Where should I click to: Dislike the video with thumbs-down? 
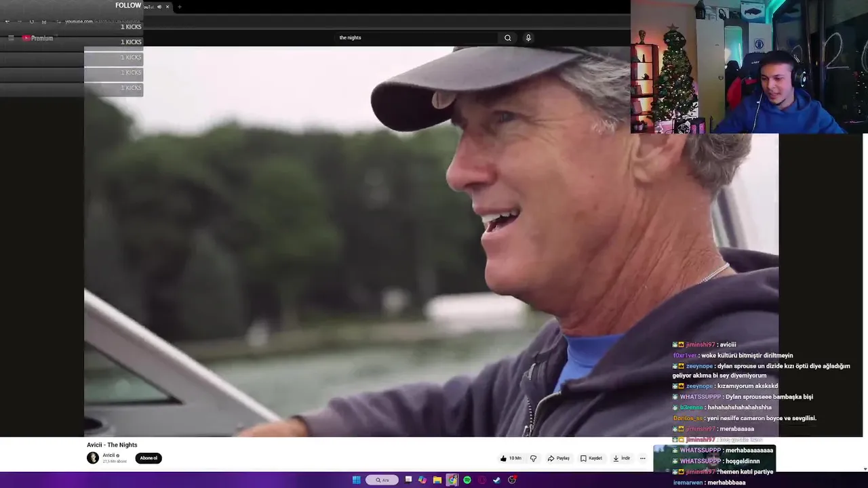pos(533,458)
